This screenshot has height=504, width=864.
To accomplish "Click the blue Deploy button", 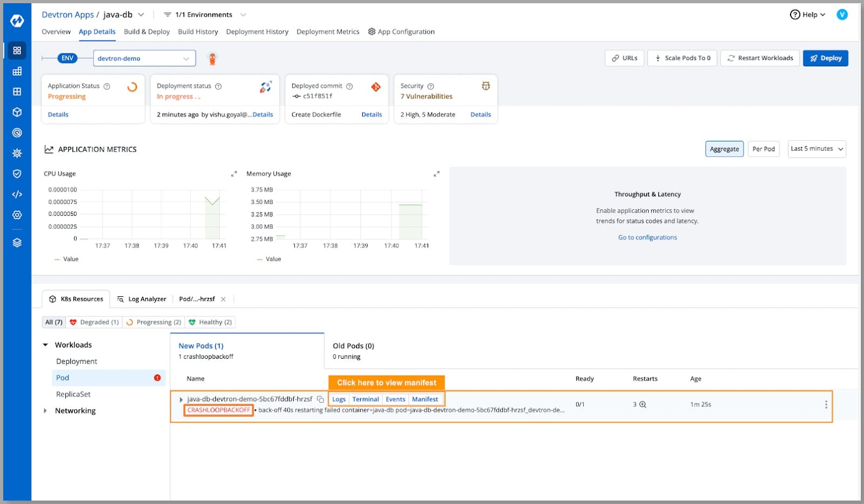I will 825,58.
